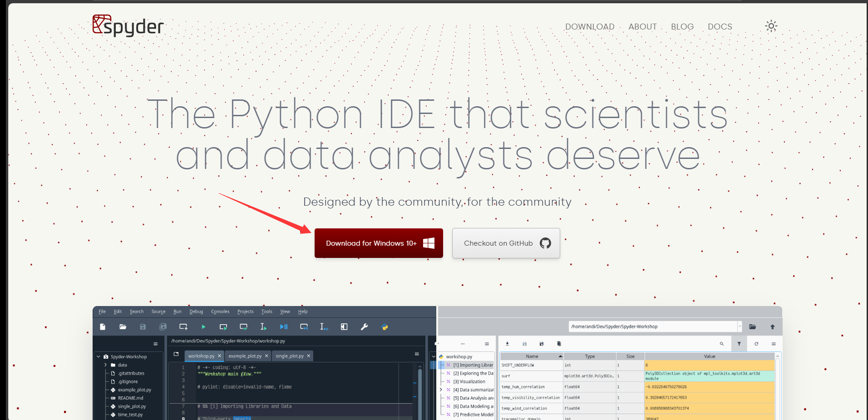
Task: Open the Search menu in Spyder
Action: pos(137,311)
